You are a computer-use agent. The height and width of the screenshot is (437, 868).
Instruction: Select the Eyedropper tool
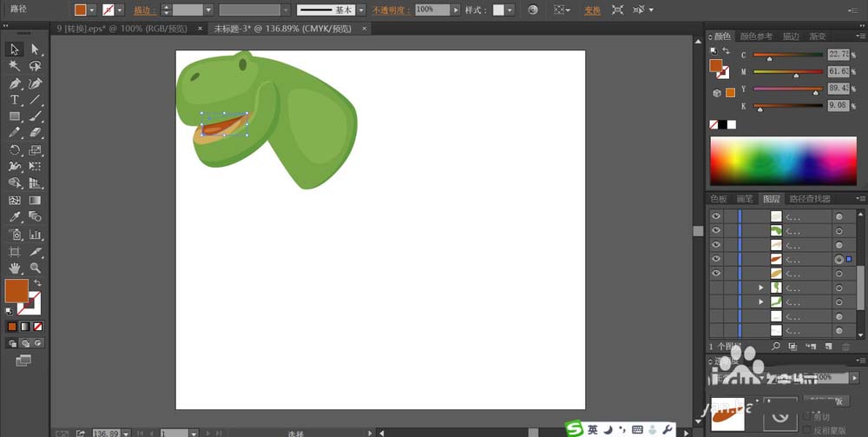pyautogui.click(x=15, y=217)
